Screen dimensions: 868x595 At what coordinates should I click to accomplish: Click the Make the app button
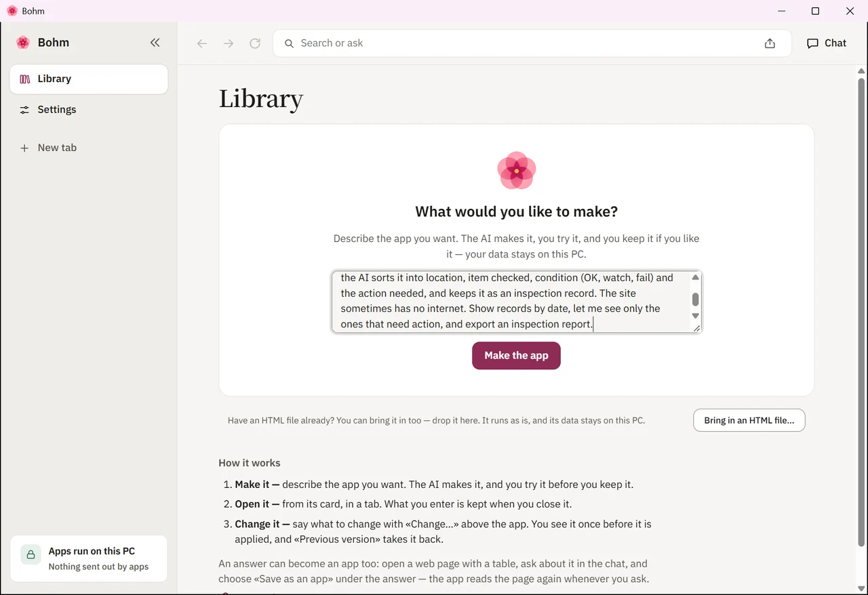516,356
